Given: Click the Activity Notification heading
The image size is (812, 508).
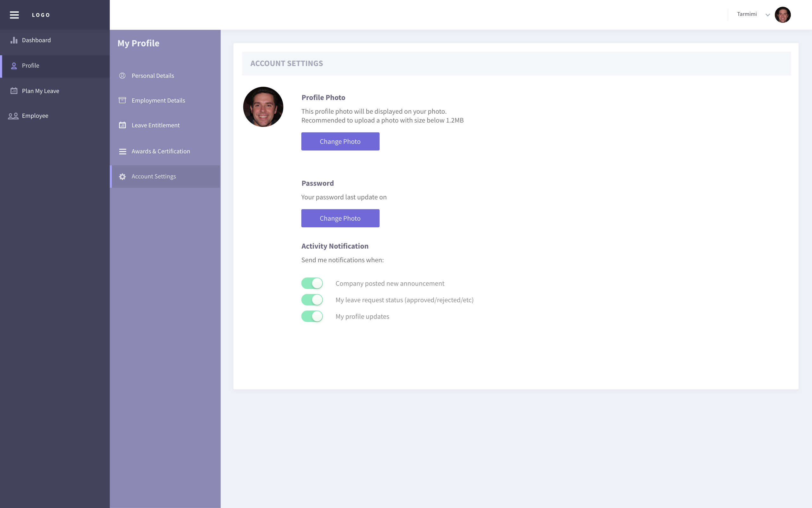Looking at the screenshot, I should coord(335,246).
